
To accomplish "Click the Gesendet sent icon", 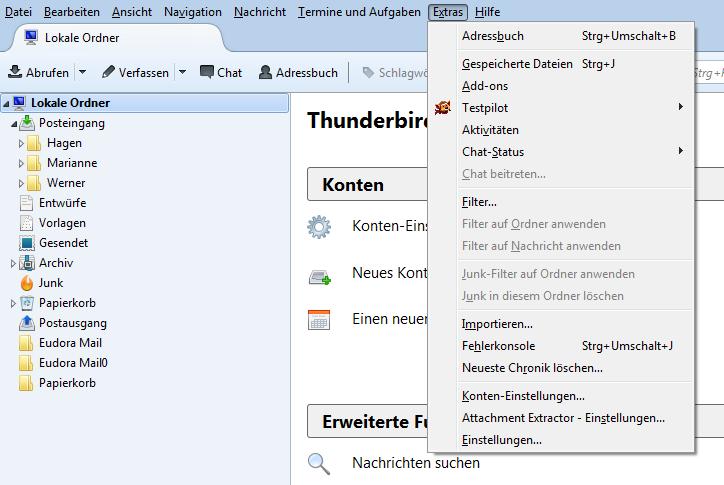I will click(27, 243).
